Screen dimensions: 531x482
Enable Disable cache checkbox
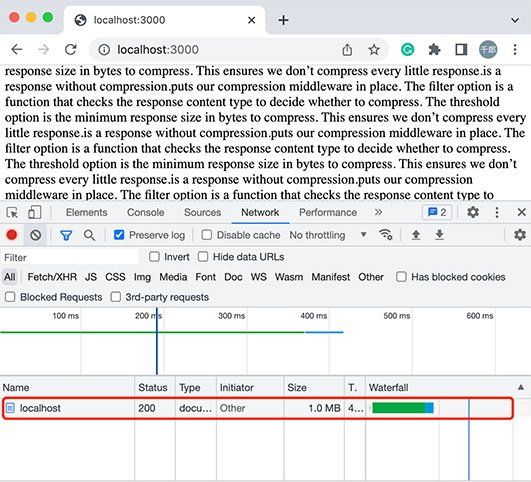(x=207, y=235)
